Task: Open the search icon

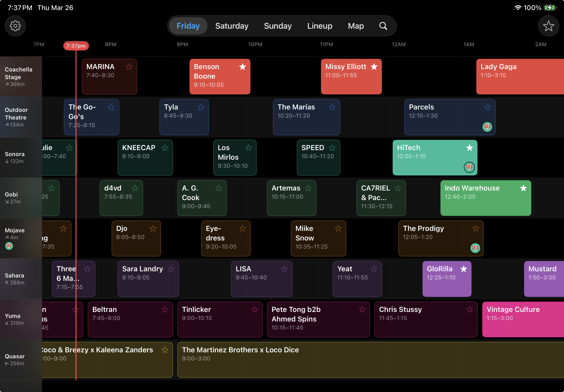Action: tap(383, 26)
